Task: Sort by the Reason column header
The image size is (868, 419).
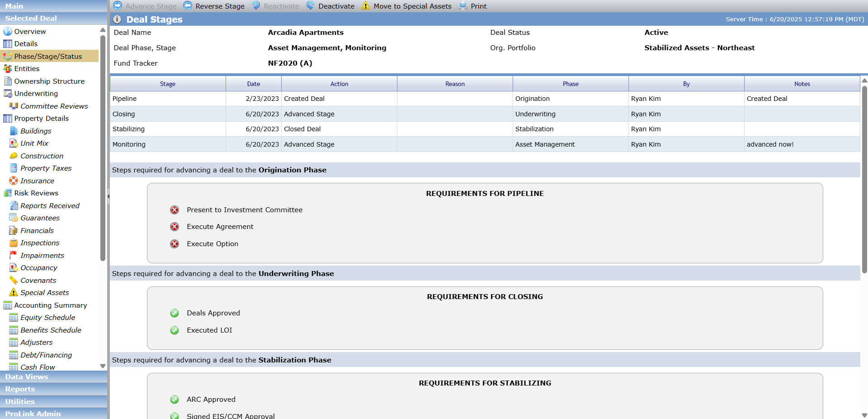Action: coord(455,84)
